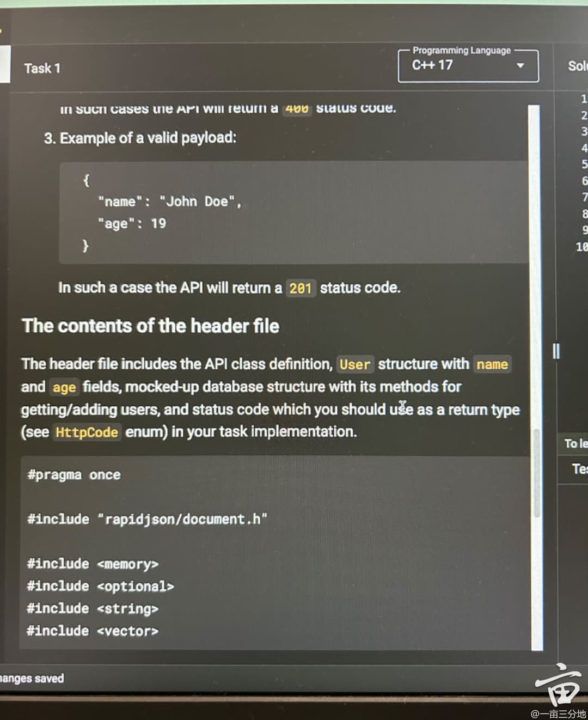
Task: Switch to the Sol tab at right edge
Action: click(577, 66)
